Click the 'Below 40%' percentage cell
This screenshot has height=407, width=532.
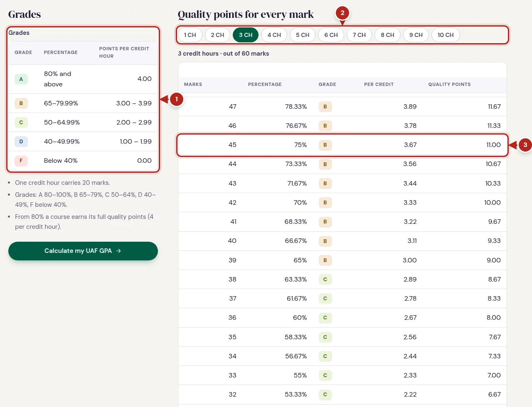(61, 161)
